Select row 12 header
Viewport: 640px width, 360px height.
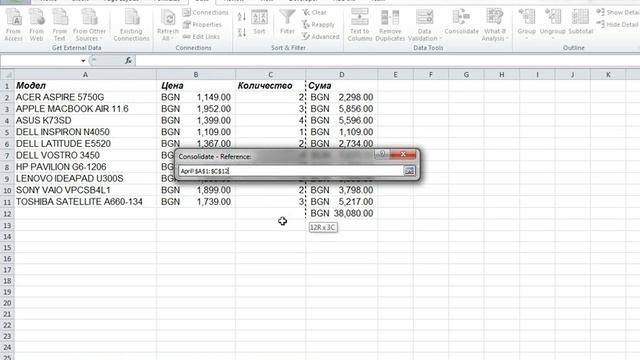pos(7,213)
